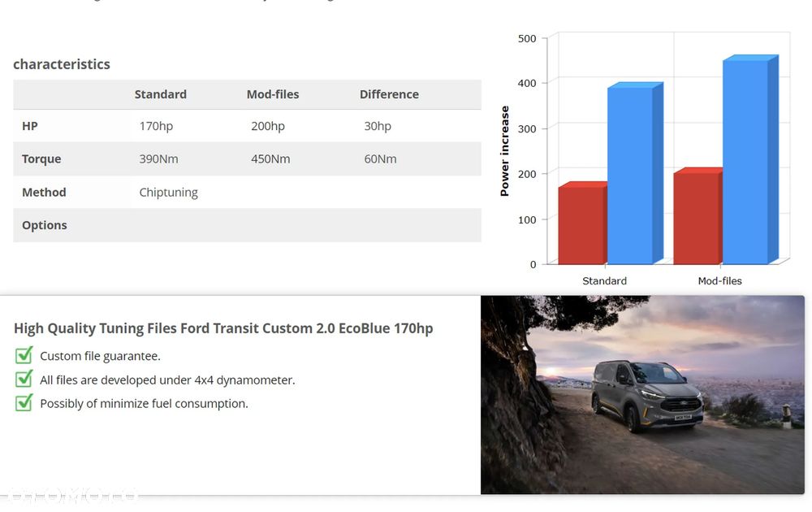Click the characteristics heading
Viewport: 812px width, 512px height.
[x=62, y=64]
